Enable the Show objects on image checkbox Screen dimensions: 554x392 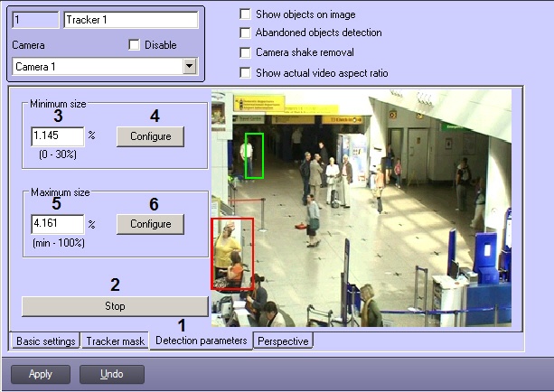click(245, 14)
